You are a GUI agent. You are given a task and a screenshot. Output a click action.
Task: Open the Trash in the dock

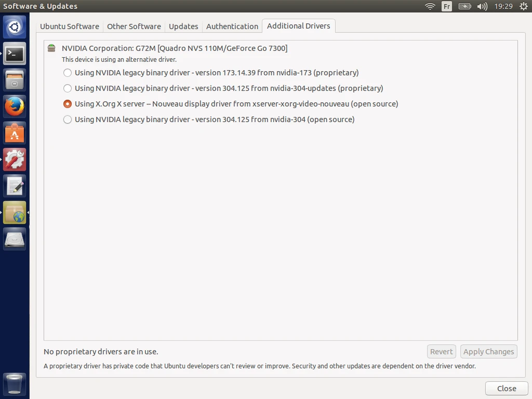(x=15, y=384)
